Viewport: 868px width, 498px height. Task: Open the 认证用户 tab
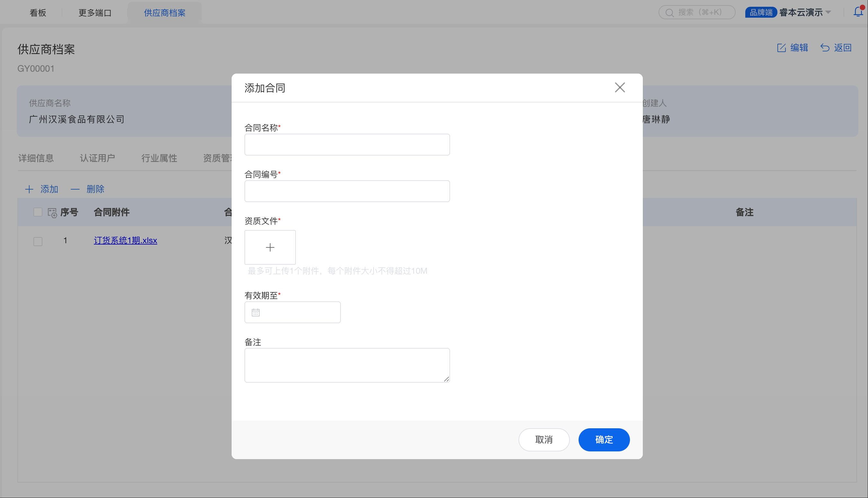(x=97, y=158)
